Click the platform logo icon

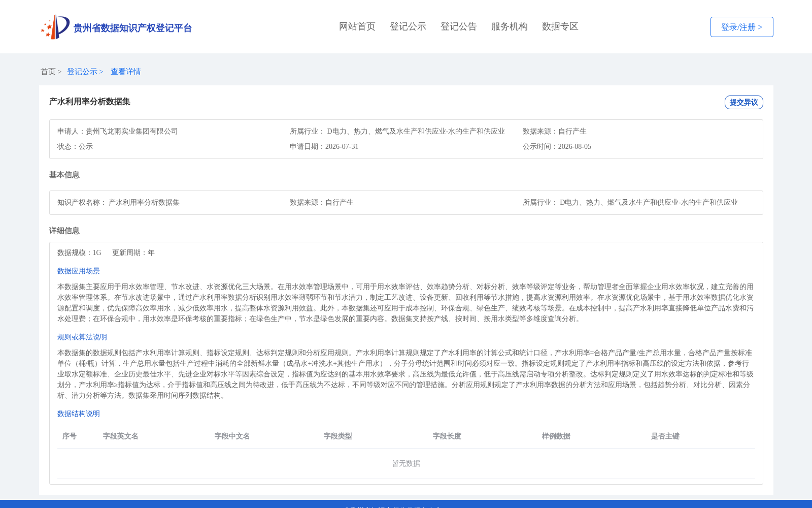pos(55,27)
